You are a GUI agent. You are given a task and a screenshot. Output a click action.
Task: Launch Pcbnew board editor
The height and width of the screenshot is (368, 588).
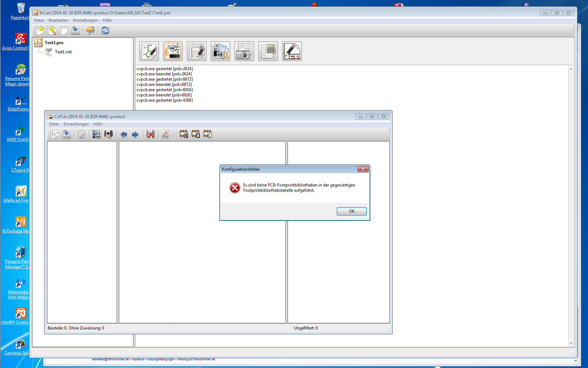click(197, 51)
